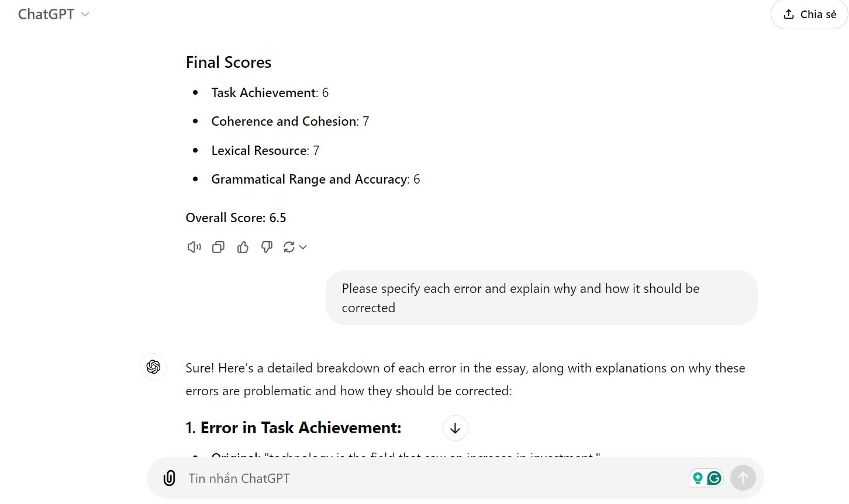Give a thumbs up to the response
849x504 pixels.
coord(243,247)
